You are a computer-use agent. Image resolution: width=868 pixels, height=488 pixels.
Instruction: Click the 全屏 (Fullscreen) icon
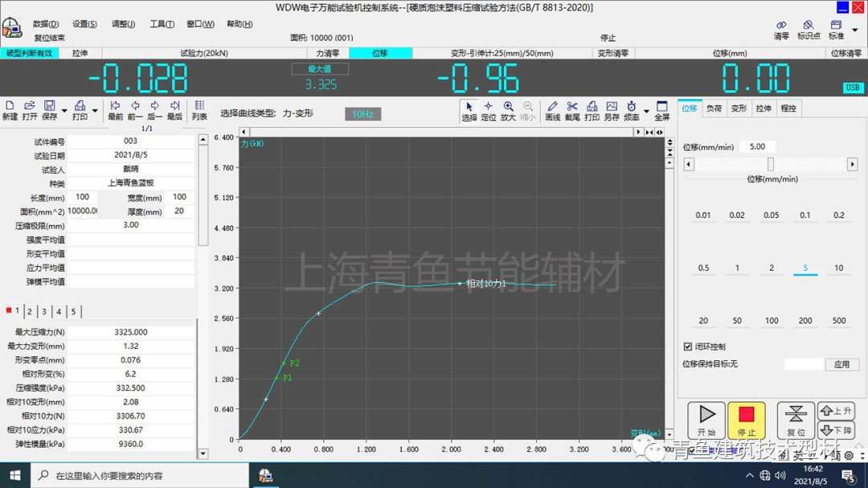click(x=661, y=111)
